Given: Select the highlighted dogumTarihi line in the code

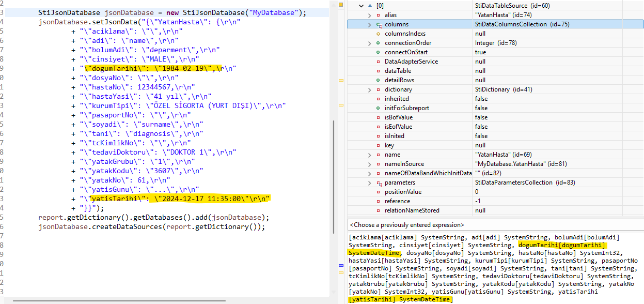Looking at the screenshot, I should [155, 68].
